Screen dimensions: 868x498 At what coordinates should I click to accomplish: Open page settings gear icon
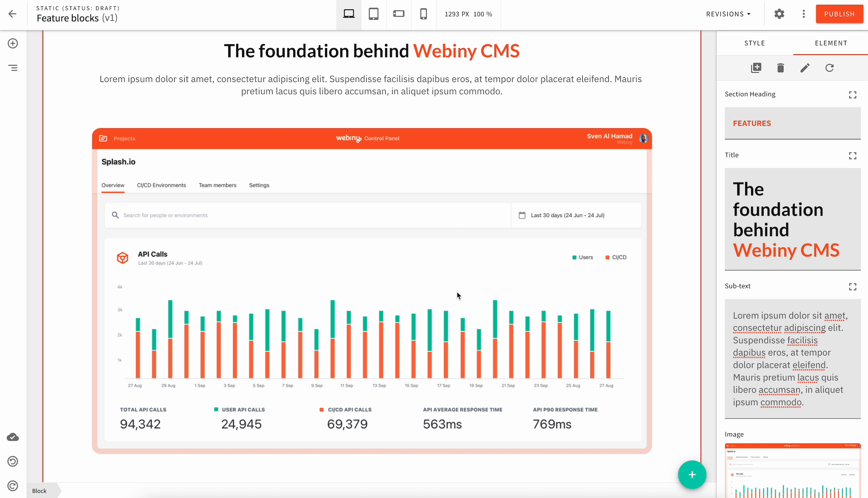[779, 14]
